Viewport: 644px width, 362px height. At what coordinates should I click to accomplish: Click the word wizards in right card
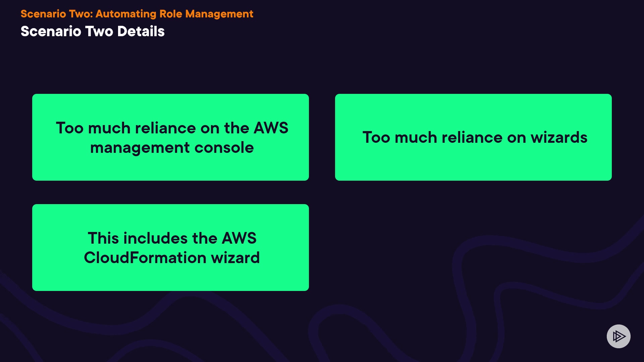[559, 137]
